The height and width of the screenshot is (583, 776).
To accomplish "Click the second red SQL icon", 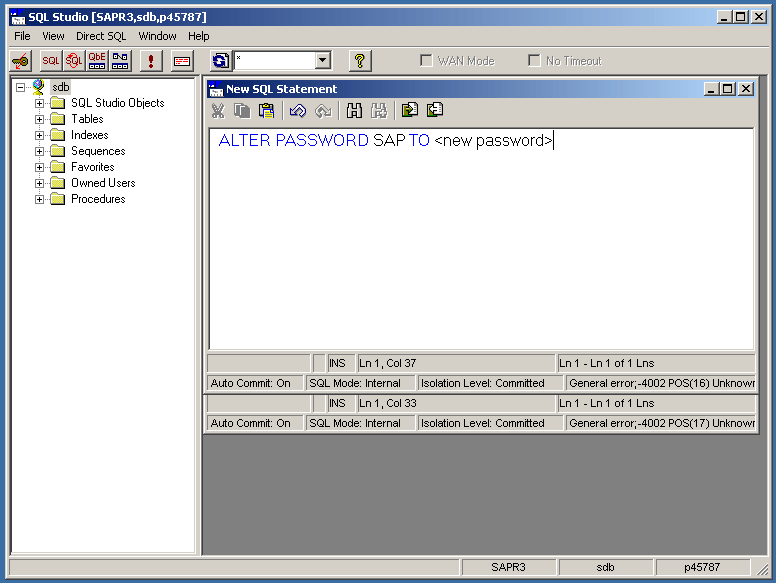I will 74,61.
